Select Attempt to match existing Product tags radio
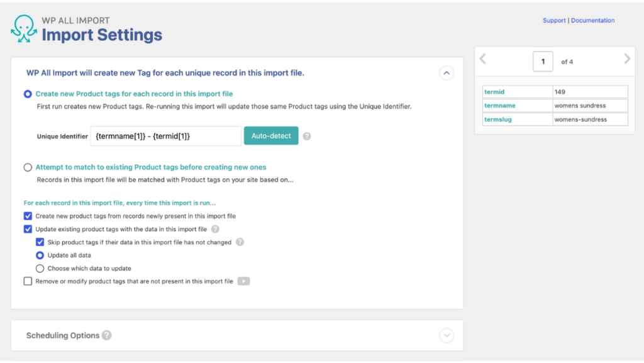This screenshot has height=363, width=644. [28, 167]
